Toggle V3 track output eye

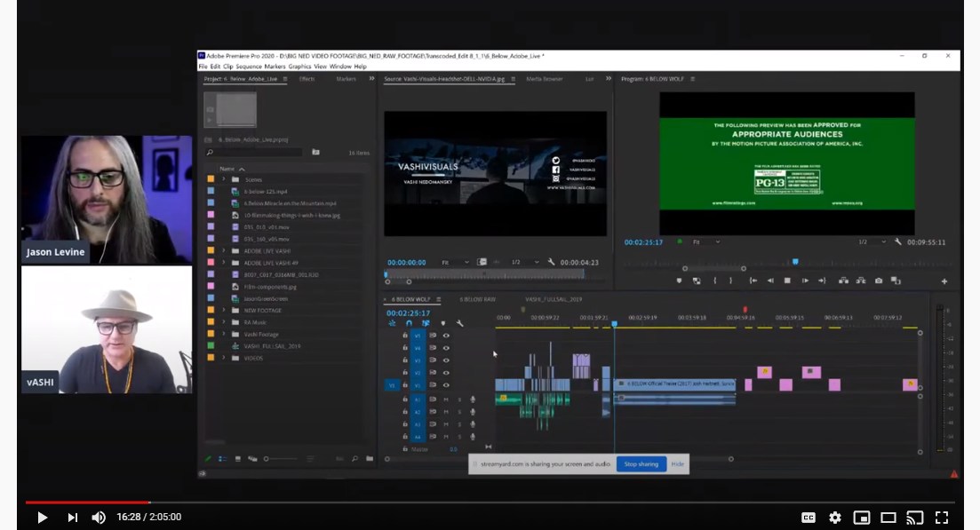[446, 360]
